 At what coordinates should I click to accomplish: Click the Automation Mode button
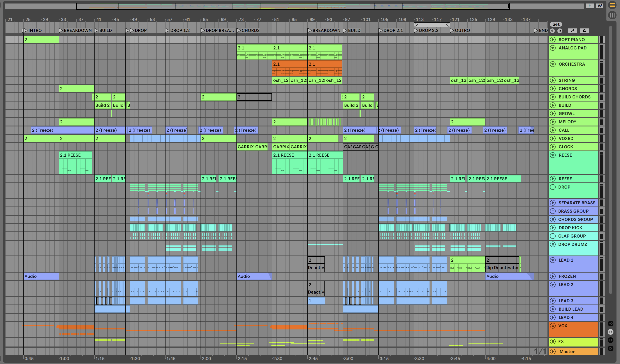(x=572, y=31)
